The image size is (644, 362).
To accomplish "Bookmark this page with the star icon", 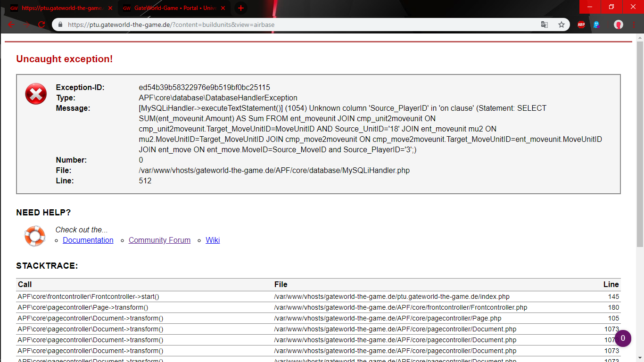I will click(561, 25).
